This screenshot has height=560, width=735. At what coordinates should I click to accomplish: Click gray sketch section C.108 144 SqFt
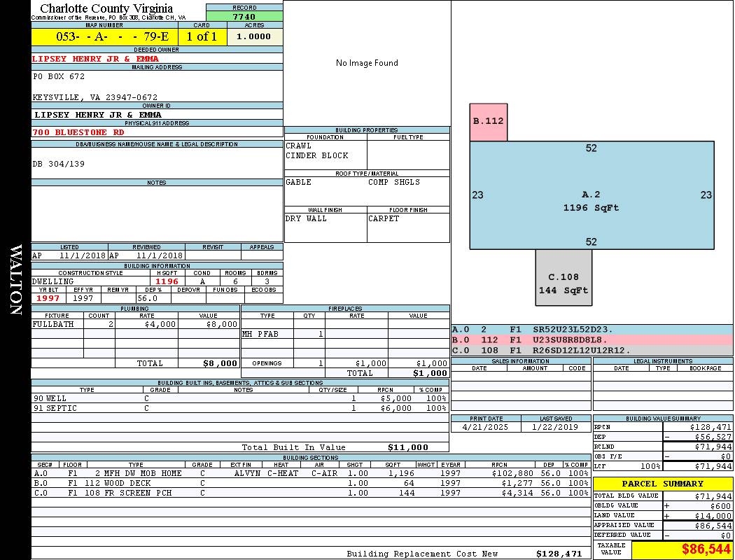[563, 277]
